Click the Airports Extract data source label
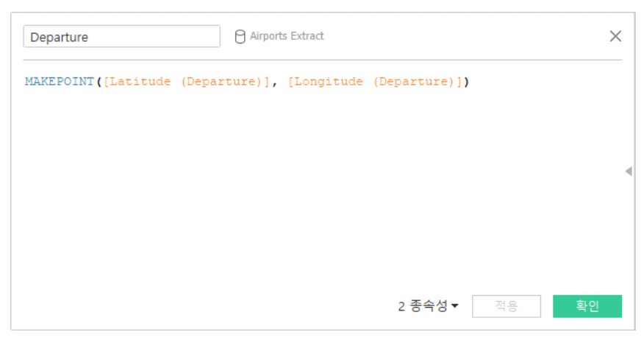Screen dimensions: 644x343 click(287, 36)
